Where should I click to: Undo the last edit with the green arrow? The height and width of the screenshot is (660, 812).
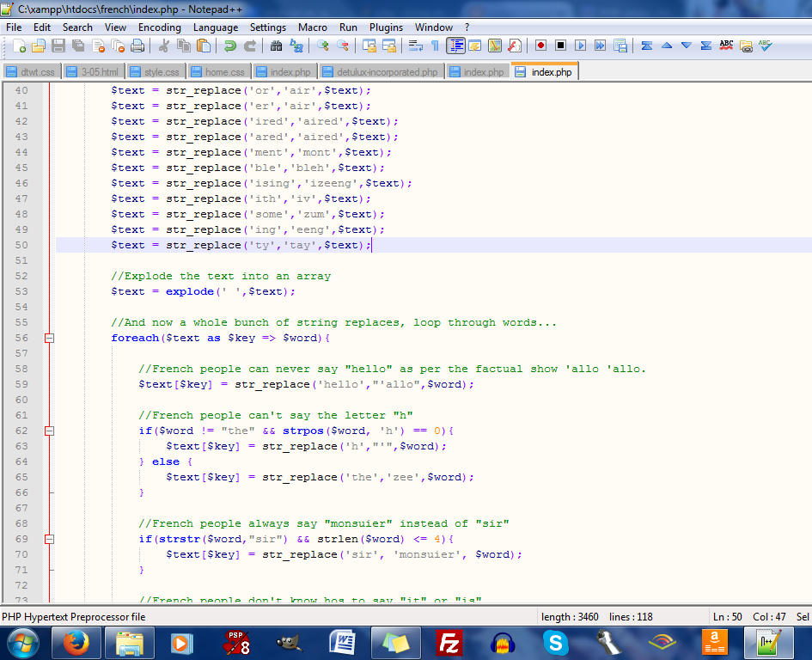[230, 46]
